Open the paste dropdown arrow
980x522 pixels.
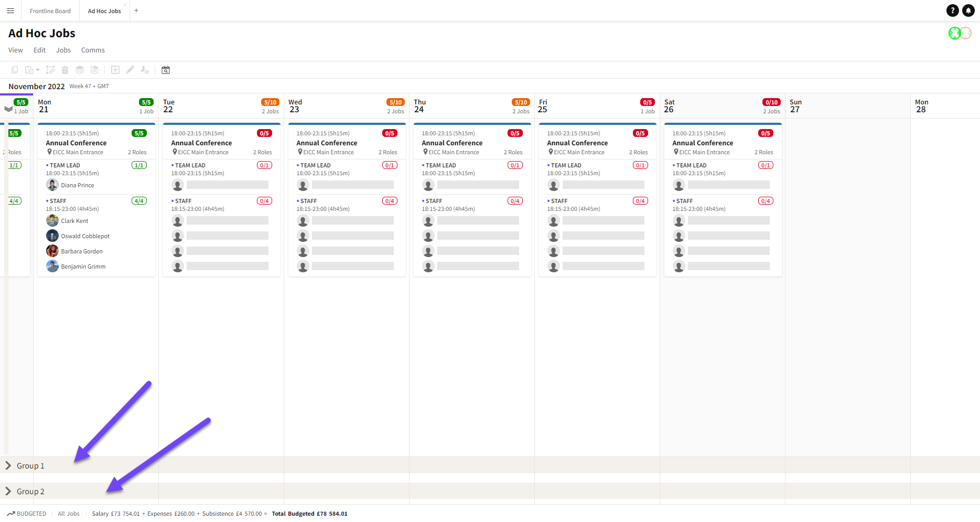38,70
